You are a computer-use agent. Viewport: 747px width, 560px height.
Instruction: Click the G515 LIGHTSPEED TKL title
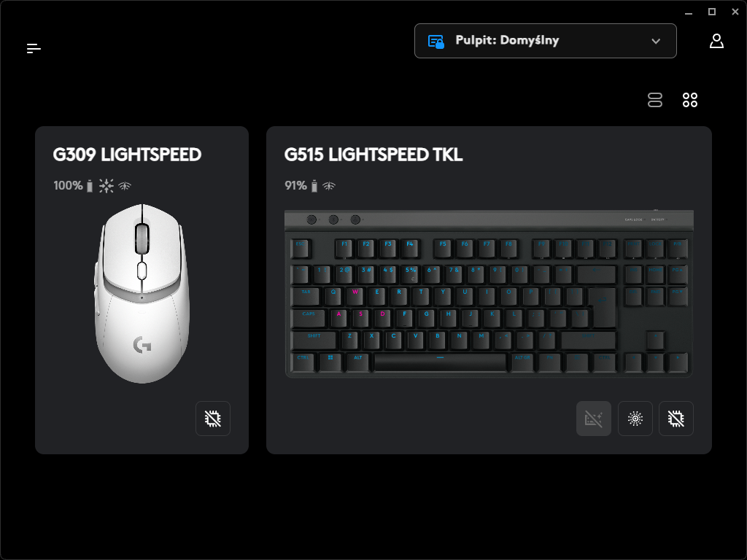coord(373,155)
